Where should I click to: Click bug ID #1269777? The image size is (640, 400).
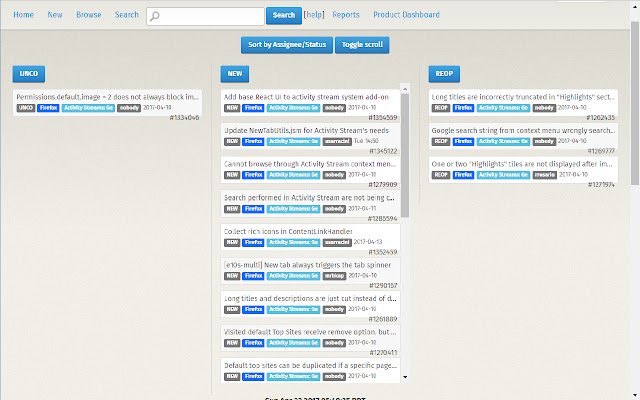click(601, 151)
